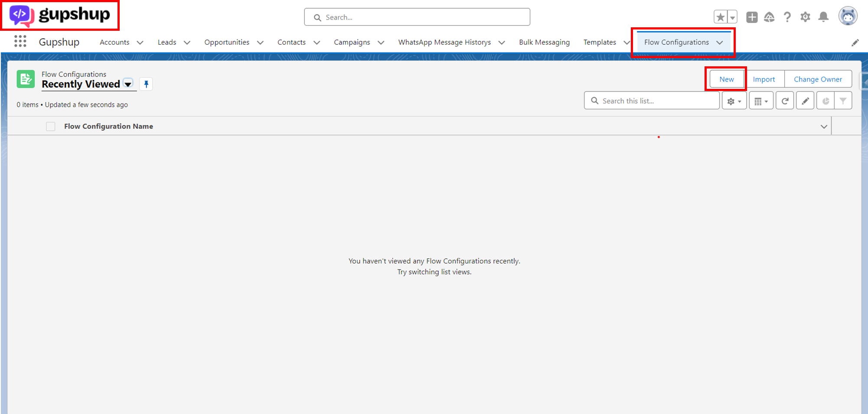
Task: Expand the Campaigns tab chevron
Action: click(x=381, y=42)
